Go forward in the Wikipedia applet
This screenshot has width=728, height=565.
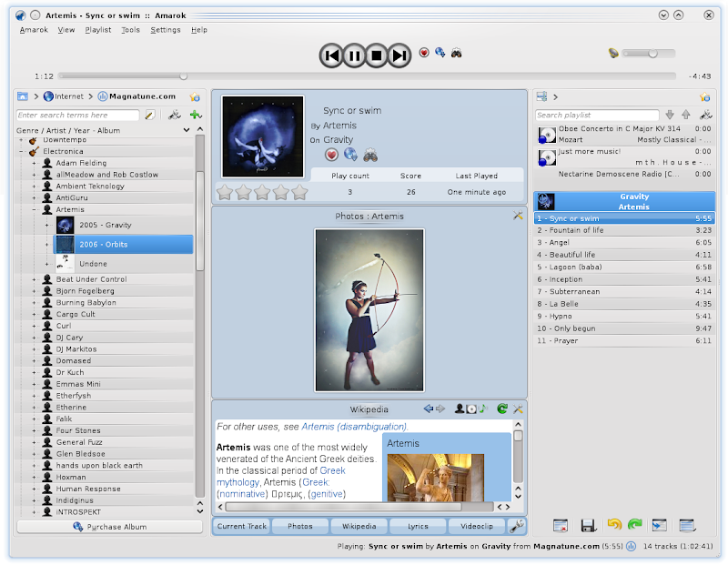click(x=440, y=409)
